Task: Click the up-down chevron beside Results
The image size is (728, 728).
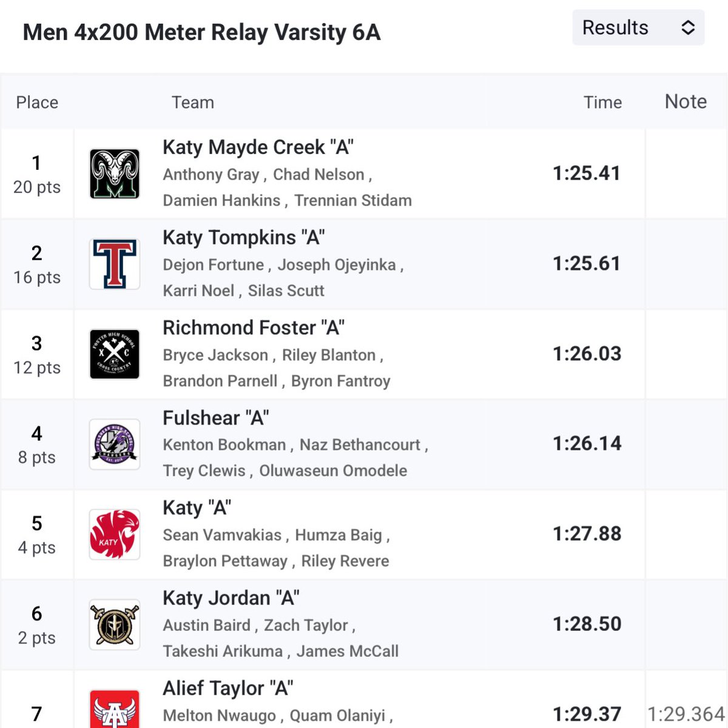Action: click(x=687, y=28)
